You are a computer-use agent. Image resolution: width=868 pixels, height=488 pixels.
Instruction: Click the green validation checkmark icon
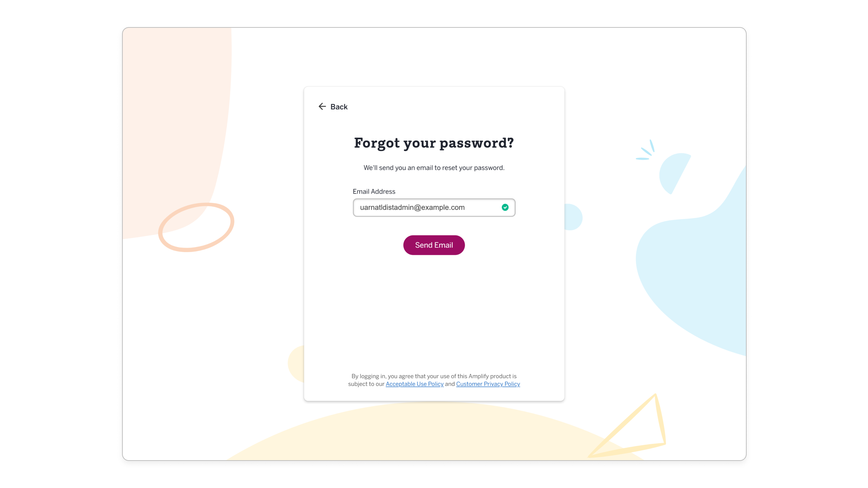(x=505, y=207)
